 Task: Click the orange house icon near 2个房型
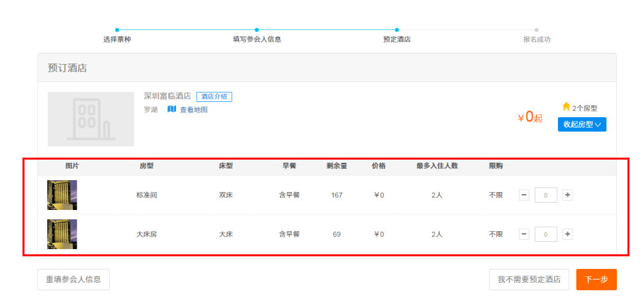(566, 107)
